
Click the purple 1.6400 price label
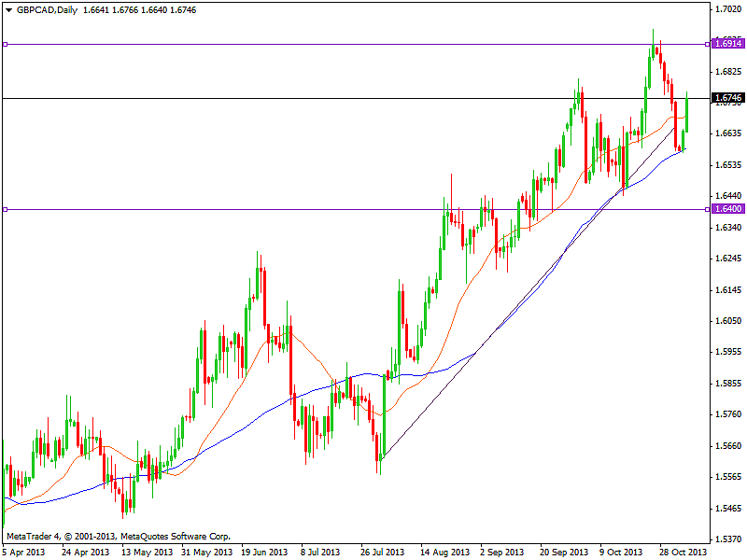click(726, 209)
